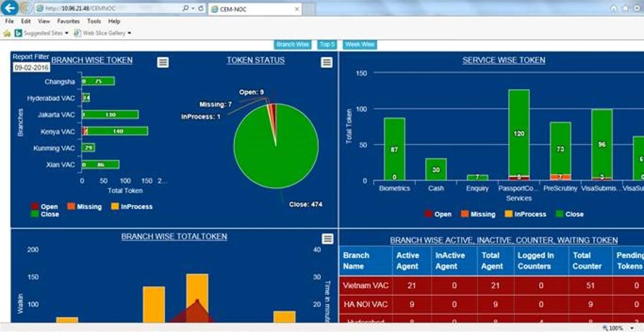644x332 pixels.
Task: Click Total Counter value 51 for Vietnam VAC
Action: tap(590, 286)
